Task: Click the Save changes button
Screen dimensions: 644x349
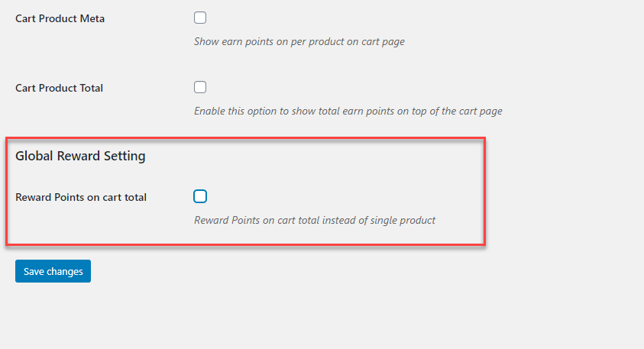Action: (x=53, y=271)
